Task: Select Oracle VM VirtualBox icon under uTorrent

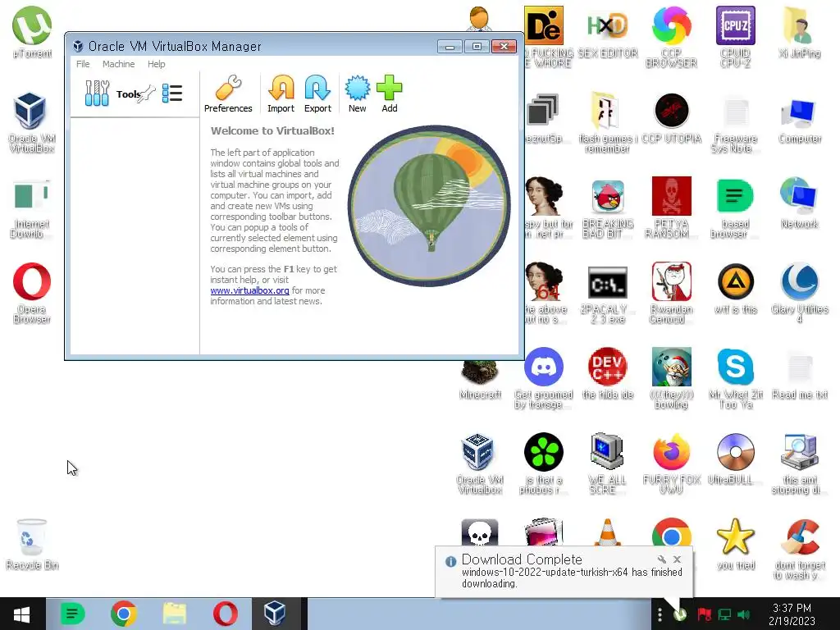Action: click(x=31, y=122)
